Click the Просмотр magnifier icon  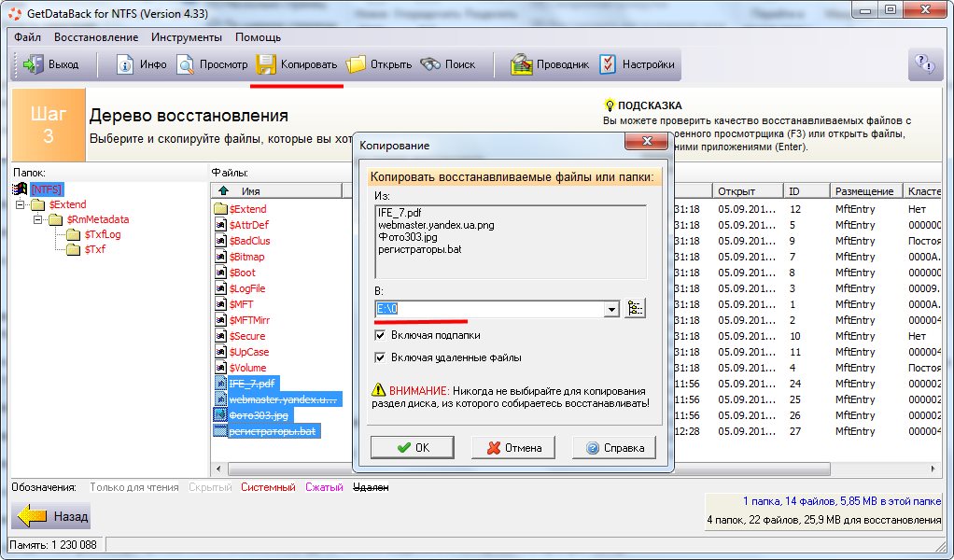tap(186, 64)
